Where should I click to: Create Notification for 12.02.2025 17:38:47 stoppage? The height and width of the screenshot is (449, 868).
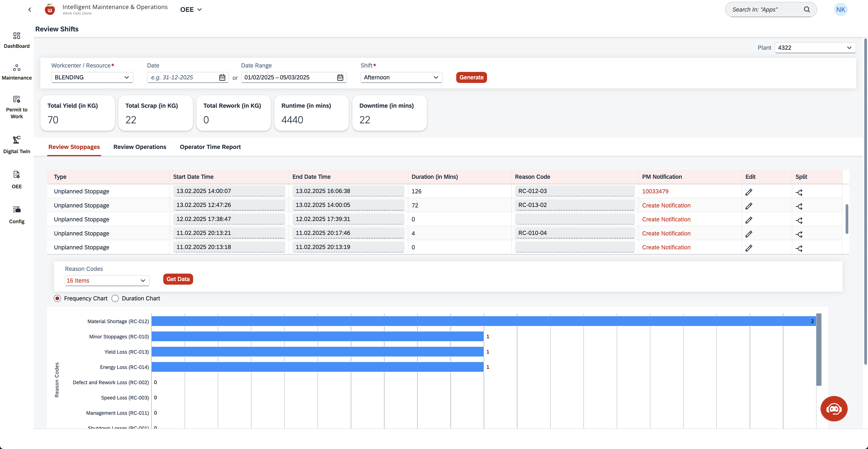(x=666, y=219)
